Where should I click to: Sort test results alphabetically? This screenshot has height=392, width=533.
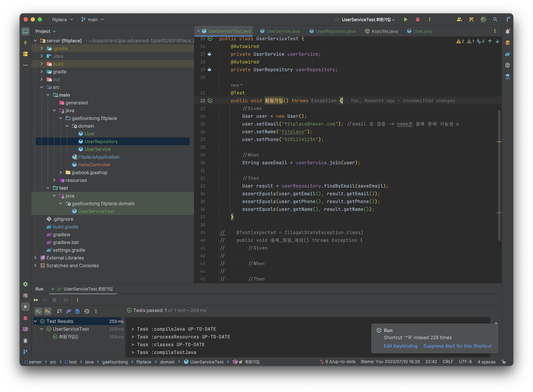(x=59, y=311)
